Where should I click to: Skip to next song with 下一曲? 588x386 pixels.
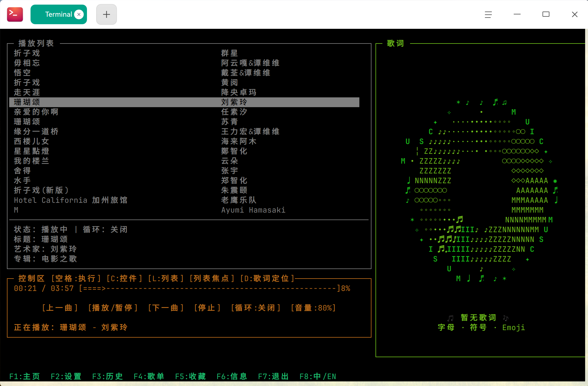pos(166,308)
